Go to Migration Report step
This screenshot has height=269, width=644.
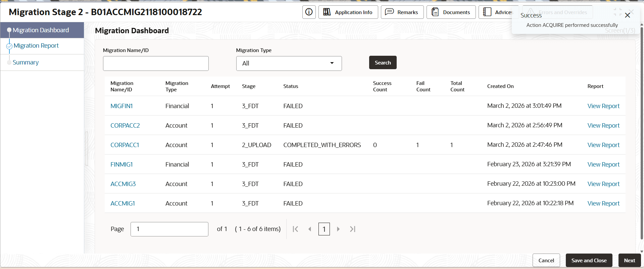[36, 46]
